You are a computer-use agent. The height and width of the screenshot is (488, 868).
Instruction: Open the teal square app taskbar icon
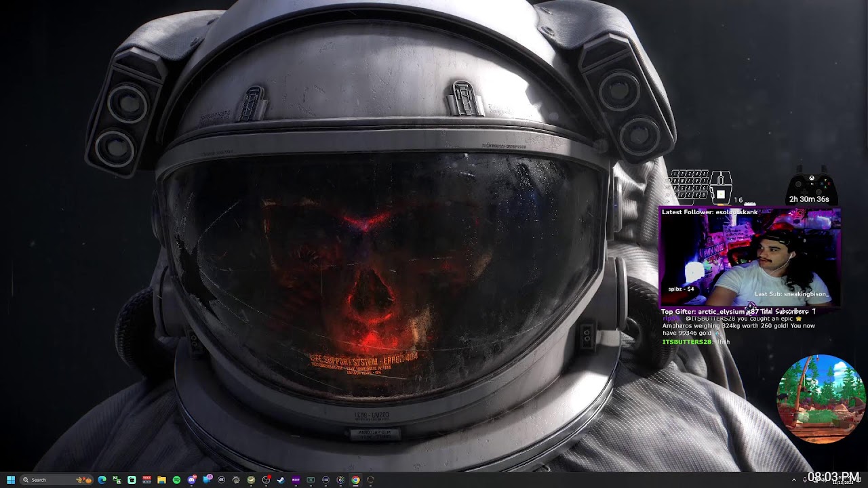pos(132,480)
